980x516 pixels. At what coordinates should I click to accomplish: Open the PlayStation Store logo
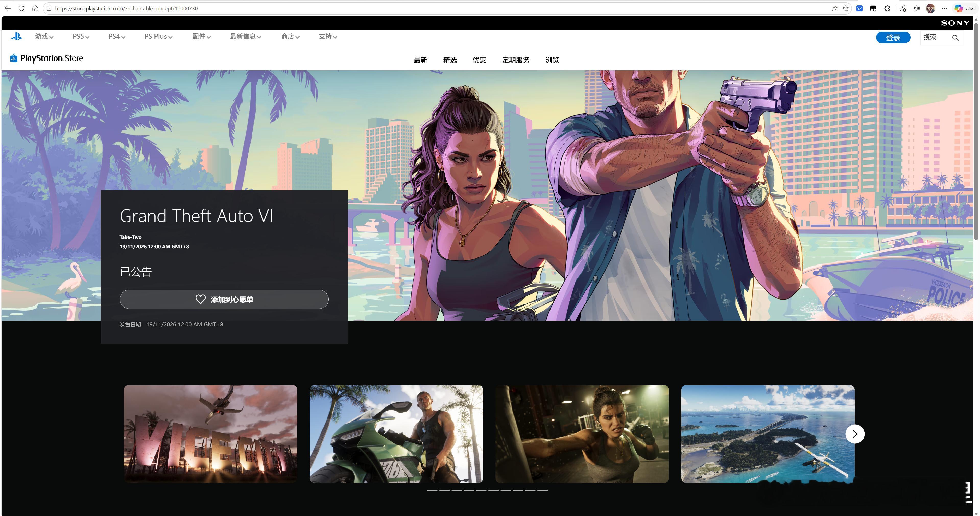click(x=46, y=58)
